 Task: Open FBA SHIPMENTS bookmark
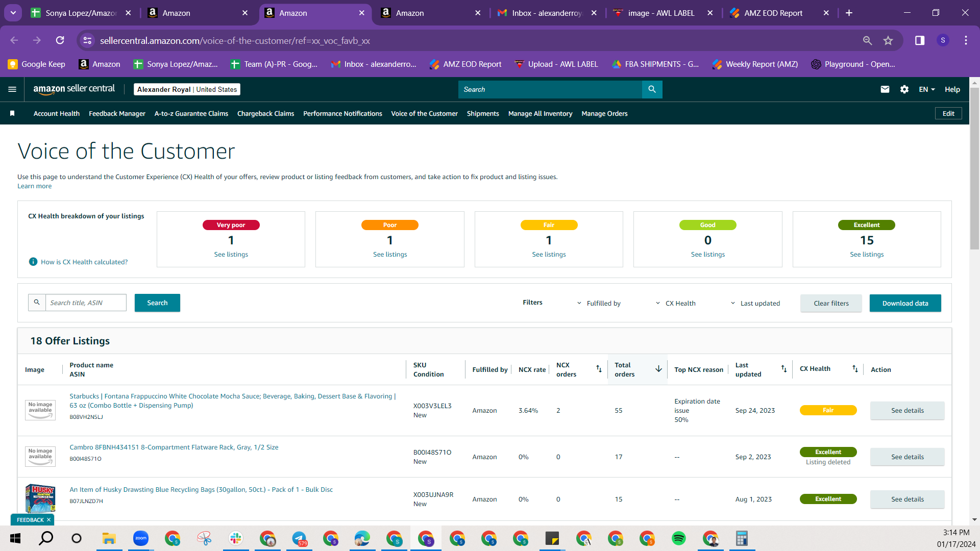click(x=655, y=64)
